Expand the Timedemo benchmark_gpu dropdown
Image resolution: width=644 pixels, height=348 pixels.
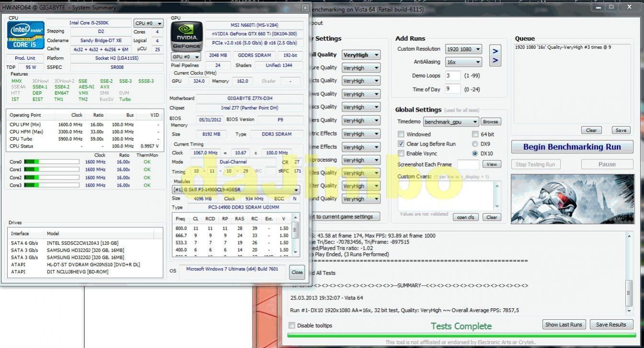click(x=450, y=122)
